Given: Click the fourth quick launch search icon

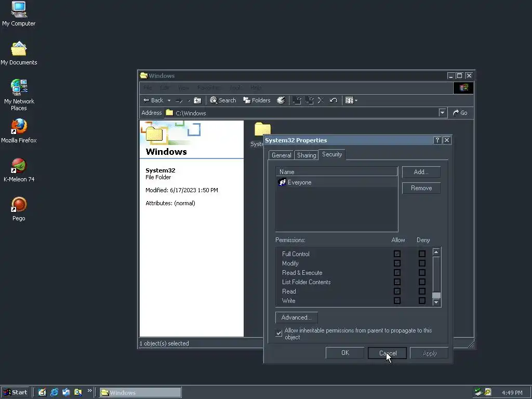Looking at the screenshot, I should [x=78, y=392].
